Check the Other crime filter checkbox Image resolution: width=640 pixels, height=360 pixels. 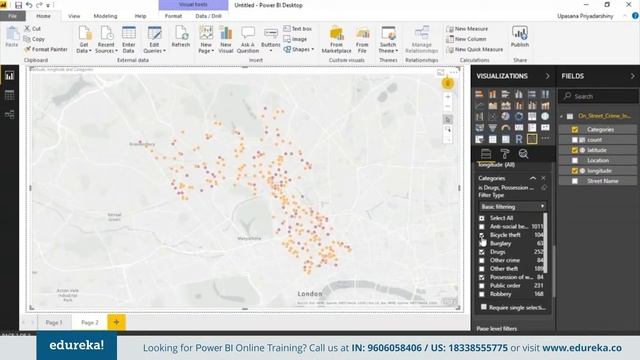[482, 260]
